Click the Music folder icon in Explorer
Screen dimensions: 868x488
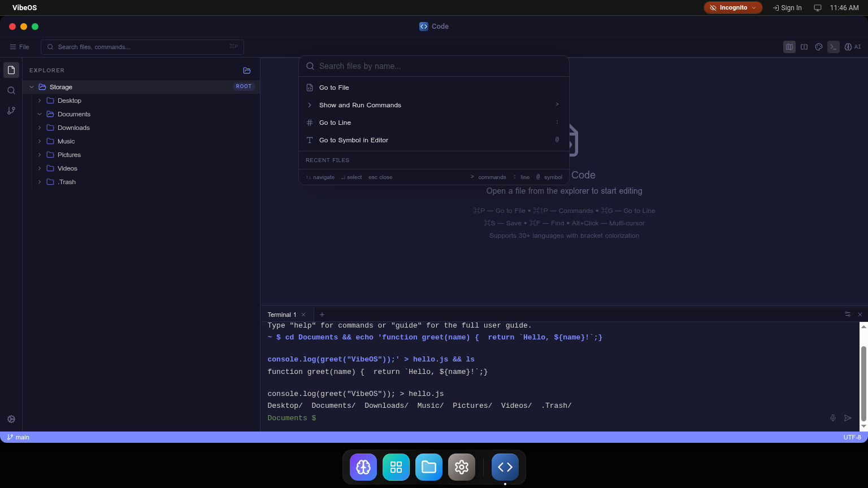[50, 141]
